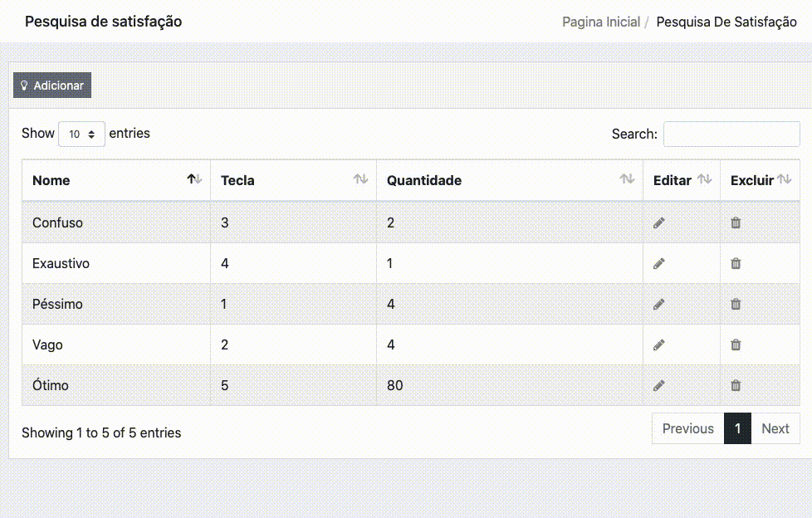Open edit pencil for Péssimo row
Image resolution: width=812 pixels, height=518 pixels.
click(x=658, y=304)
